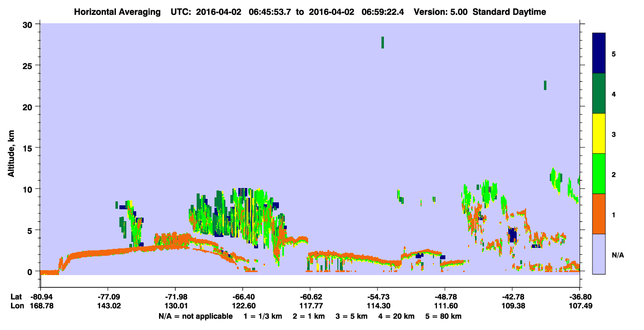Click latitude value -48.78
This screenshot has width=644, height=330.
[x=445, y=297]
